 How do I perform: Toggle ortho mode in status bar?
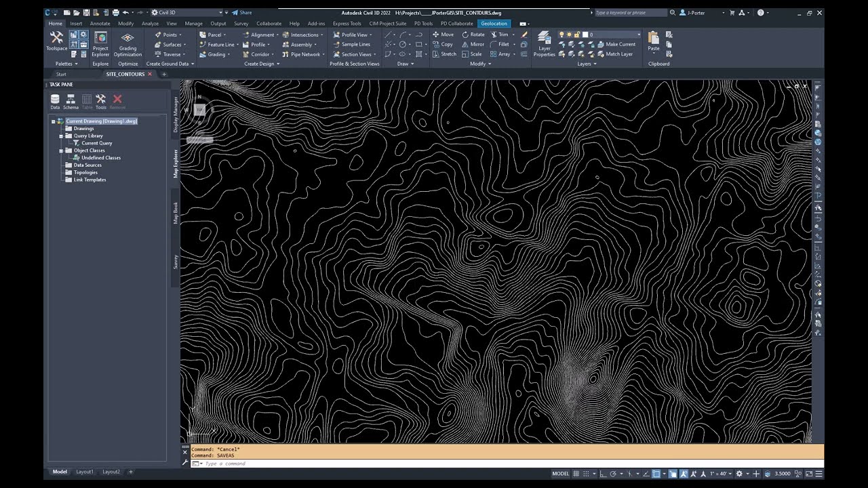(x=603, y=474)
